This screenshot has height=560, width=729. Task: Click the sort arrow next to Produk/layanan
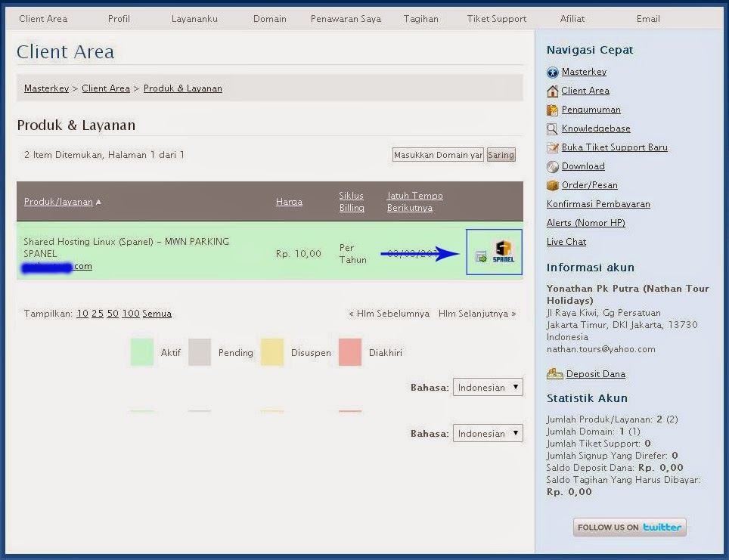[x=98, y=202]
